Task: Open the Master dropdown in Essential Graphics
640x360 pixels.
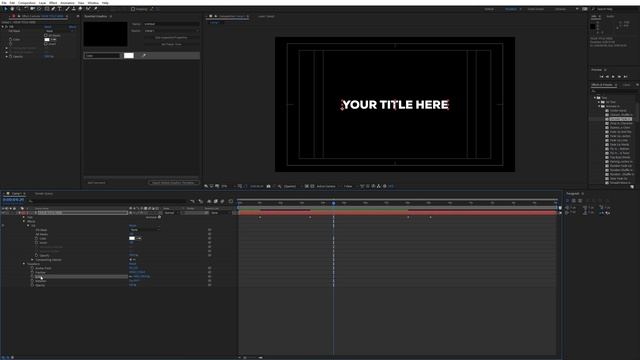Action: click(171, 31)
